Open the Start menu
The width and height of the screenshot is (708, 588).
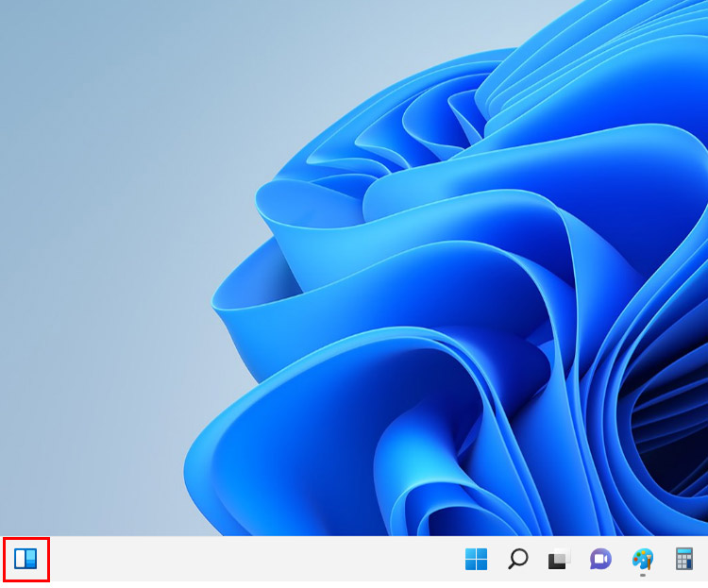476,560
